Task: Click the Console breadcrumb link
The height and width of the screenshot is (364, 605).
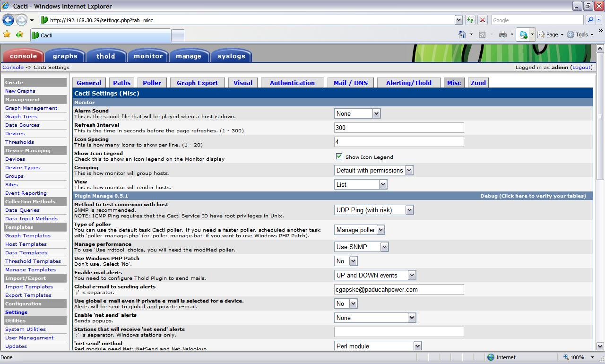Action: coord(13,67)
